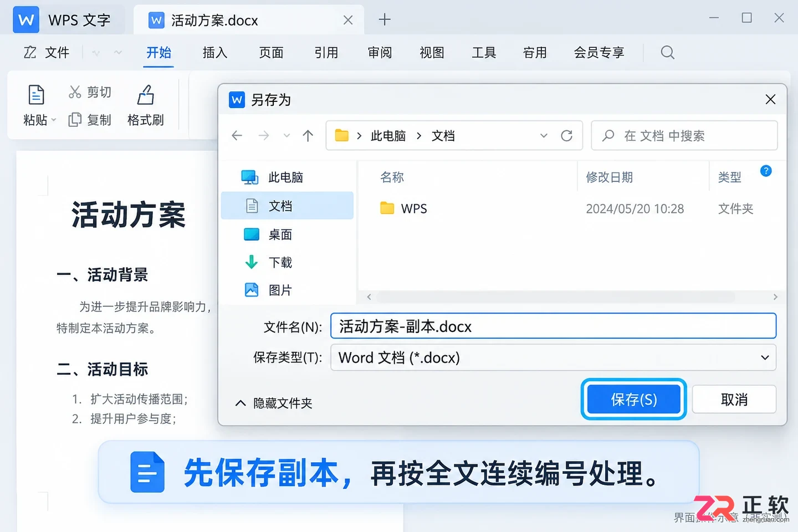Refresh the folder listing
Viewport: 798px width, 532px height.
click(566, 136)
